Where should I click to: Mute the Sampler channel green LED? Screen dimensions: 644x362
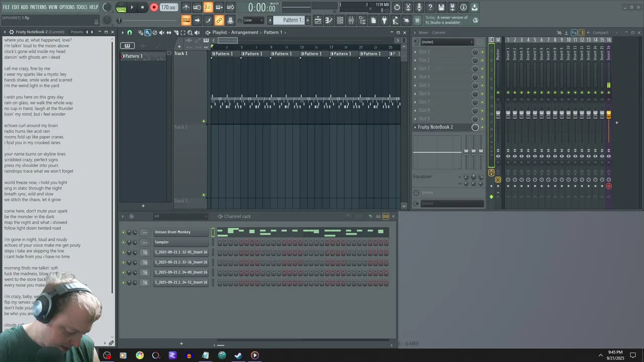click(123, 242)
